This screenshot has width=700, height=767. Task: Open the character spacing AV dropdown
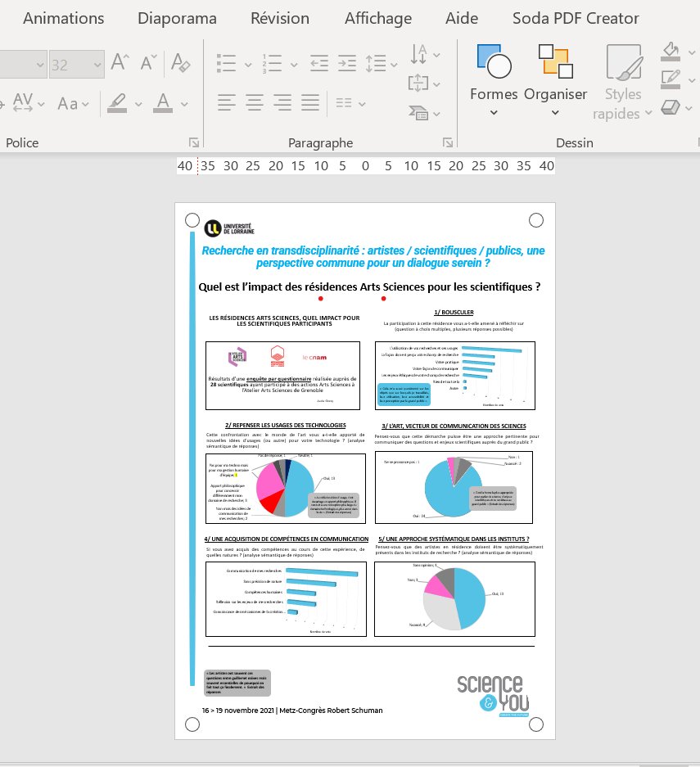click(x=28, y=103)
